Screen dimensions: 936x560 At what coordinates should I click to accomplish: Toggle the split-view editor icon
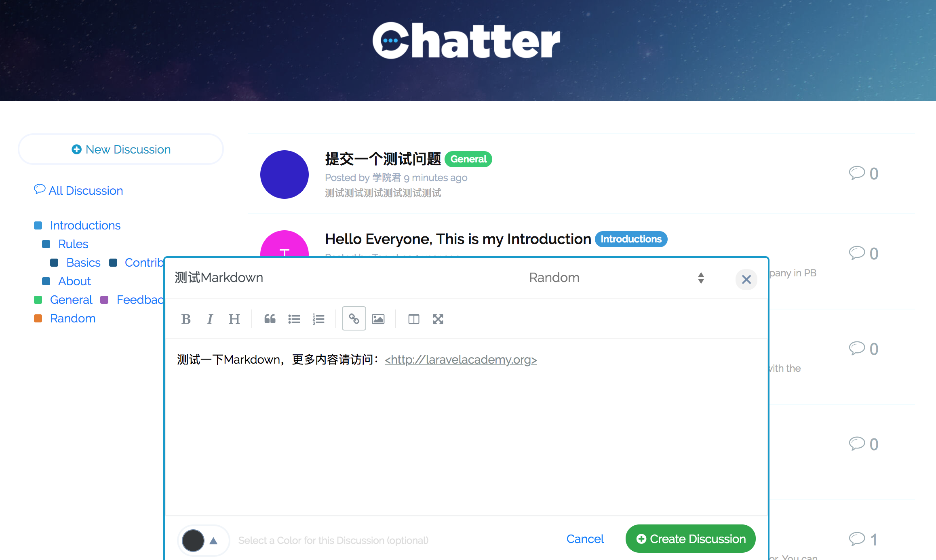pyautogui.click(x=413, y=319)
